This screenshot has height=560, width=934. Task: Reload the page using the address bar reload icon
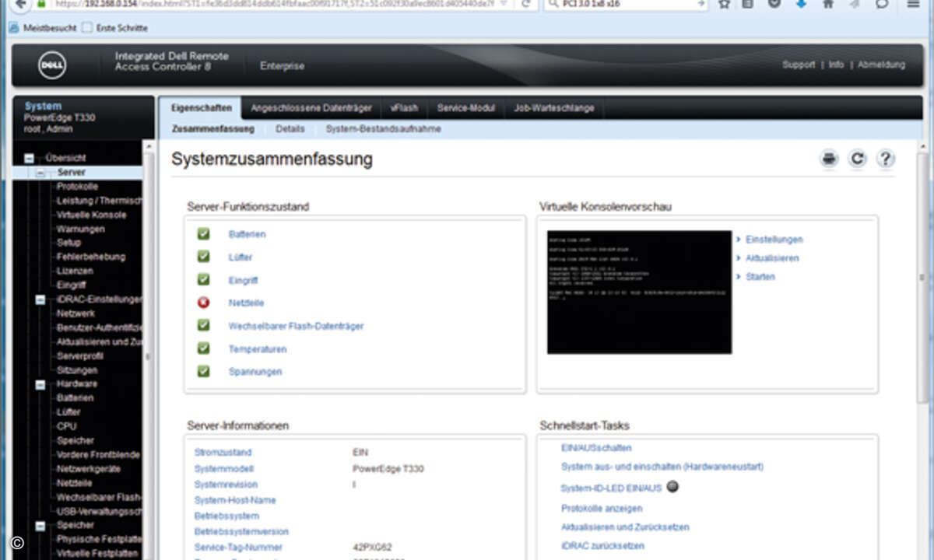(x=527, y=4)
